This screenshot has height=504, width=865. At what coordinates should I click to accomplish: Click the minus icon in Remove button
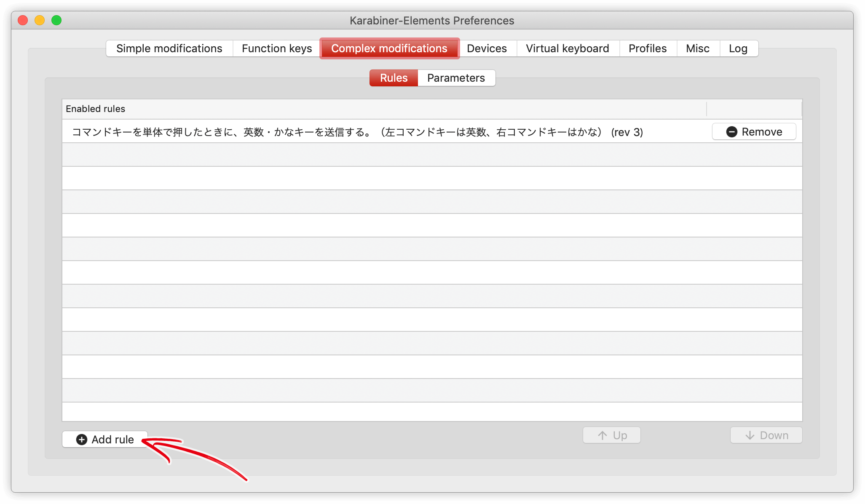pyautogui.click(x=732, y=132)
